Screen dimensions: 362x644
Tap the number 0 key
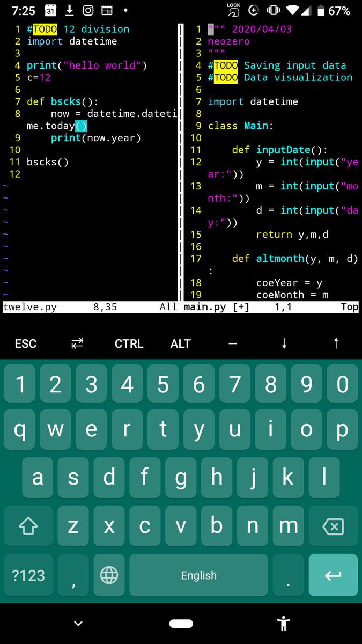pos(342,385)
